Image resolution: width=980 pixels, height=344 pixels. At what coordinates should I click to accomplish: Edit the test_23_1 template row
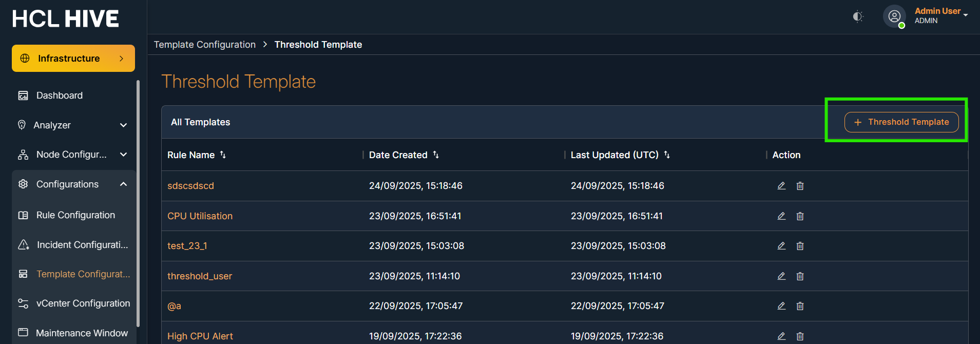pyautogui.click(x=781, y=246)
